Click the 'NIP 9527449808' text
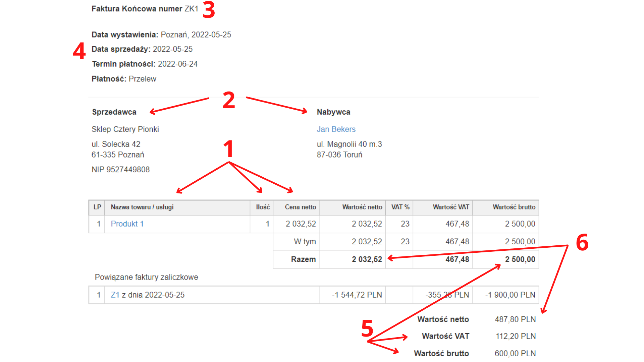 120,170
